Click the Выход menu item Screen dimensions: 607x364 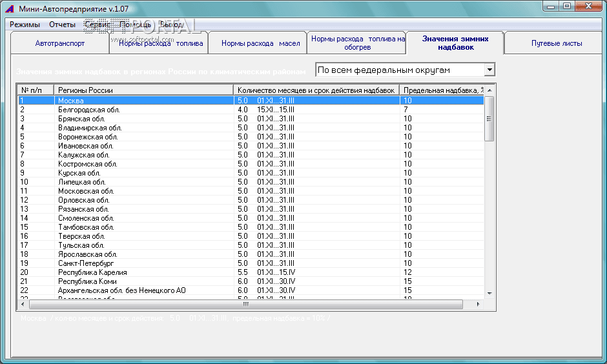(170, 25)
